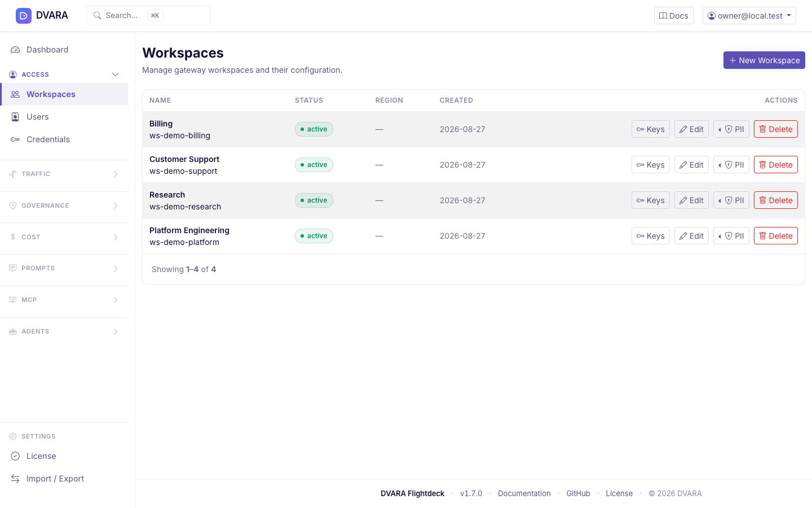Open the Dashboard page
812x508 pixels.
coord(64,50)
